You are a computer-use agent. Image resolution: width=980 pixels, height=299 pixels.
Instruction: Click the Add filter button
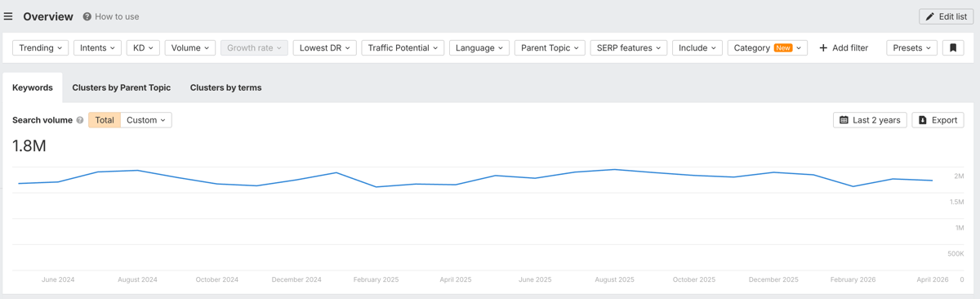pyautogui.click(x=844, y=48)
